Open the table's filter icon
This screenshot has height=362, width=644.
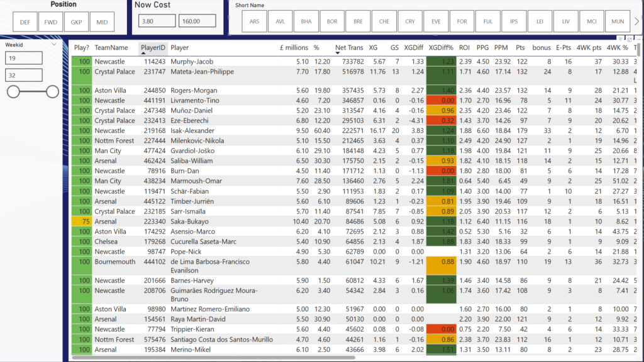pos(621,40)
